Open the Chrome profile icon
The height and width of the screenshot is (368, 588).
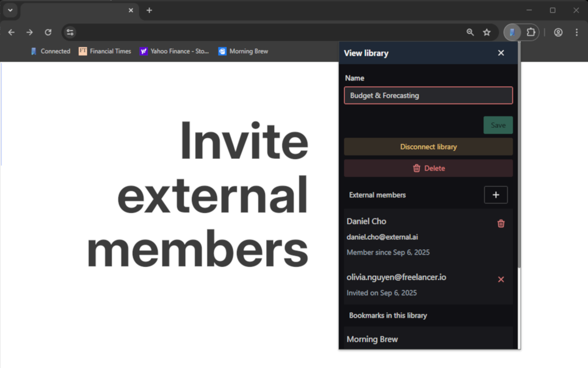tap(558, 32)
